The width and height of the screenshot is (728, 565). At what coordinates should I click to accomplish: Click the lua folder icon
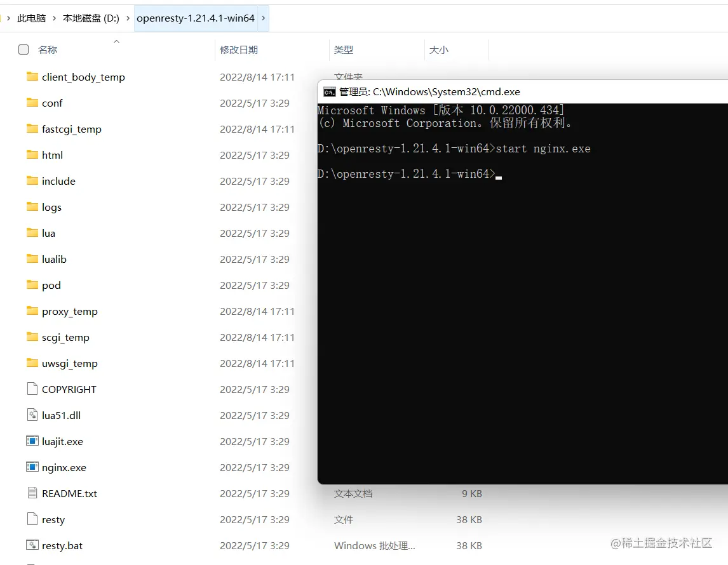[32, 232]
